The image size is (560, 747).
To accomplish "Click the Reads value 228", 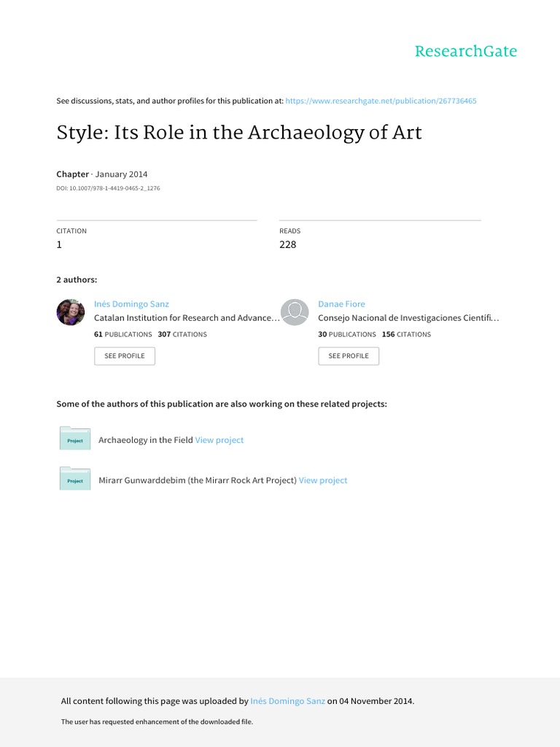I will [288, 244].
